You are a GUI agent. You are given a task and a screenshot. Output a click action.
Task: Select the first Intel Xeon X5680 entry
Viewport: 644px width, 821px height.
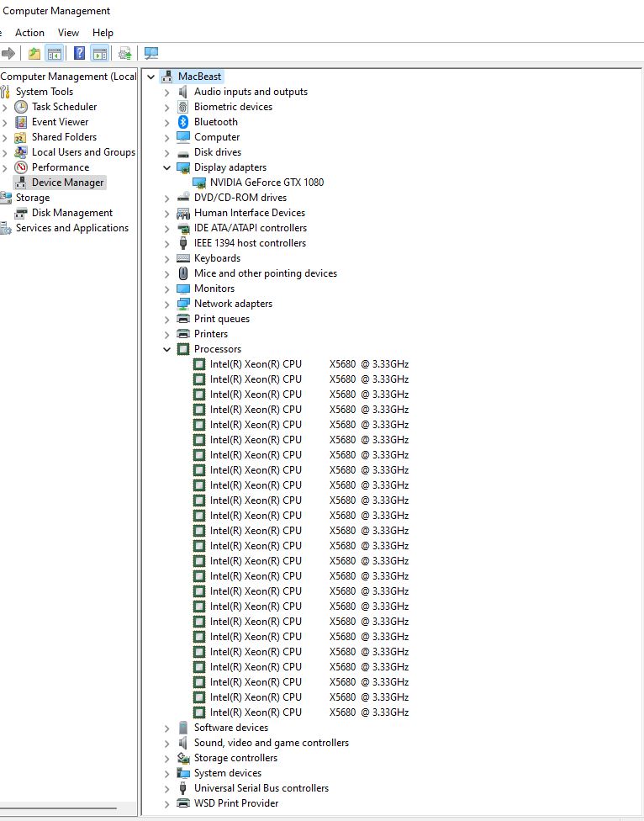point(309,364)
